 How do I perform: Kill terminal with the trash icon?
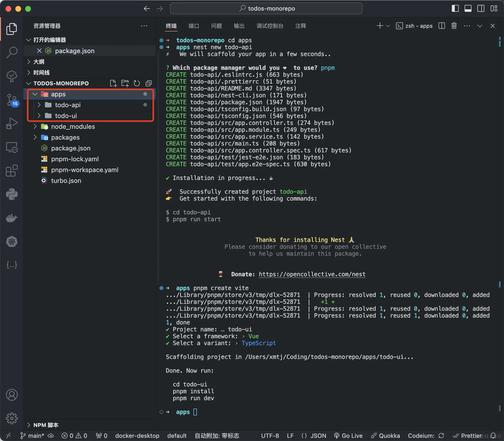[454, 26]
